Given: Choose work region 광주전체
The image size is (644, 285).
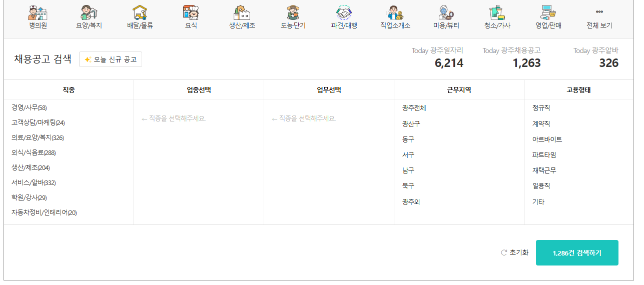Looking at the screenshot, I should point(414,107).
